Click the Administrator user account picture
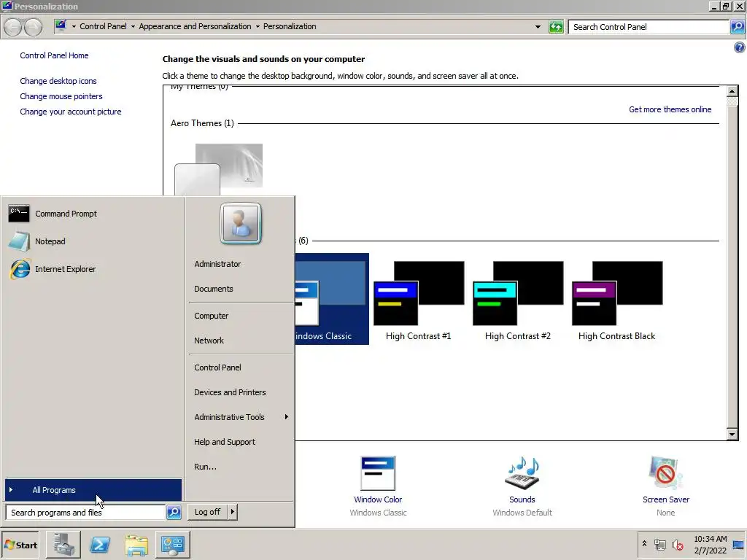Screen dimensions: 747x560 tap(241, 223)
